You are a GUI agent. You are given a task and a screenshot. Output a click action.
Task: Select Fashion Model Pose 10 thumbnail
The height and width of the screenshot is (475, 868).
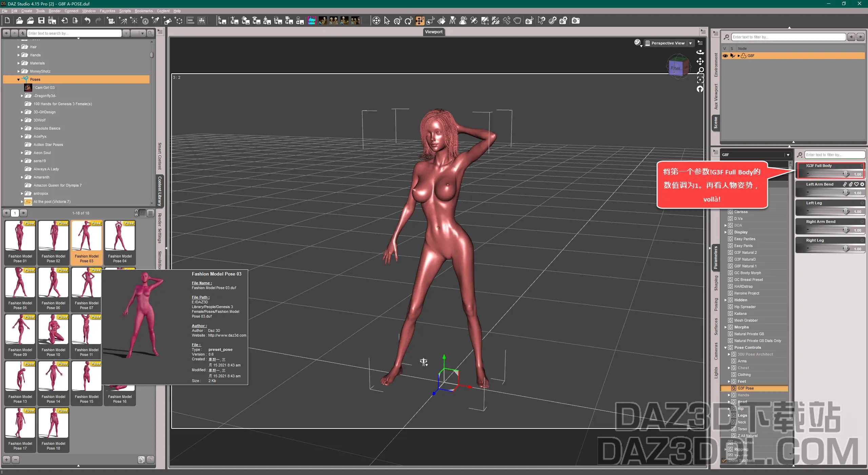53,336
